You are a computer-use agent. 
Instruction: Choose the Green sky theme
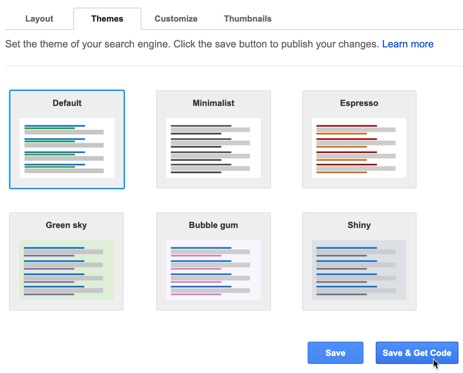[66, 261]
